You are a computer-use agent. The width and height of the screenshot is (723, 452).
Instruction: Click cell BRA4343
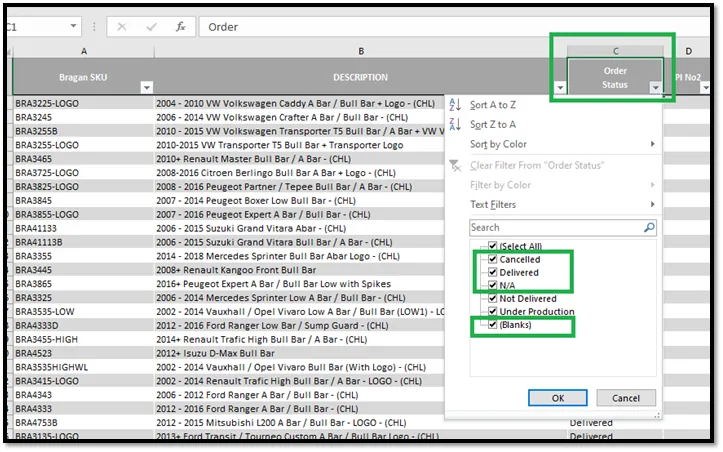(83, 395)
